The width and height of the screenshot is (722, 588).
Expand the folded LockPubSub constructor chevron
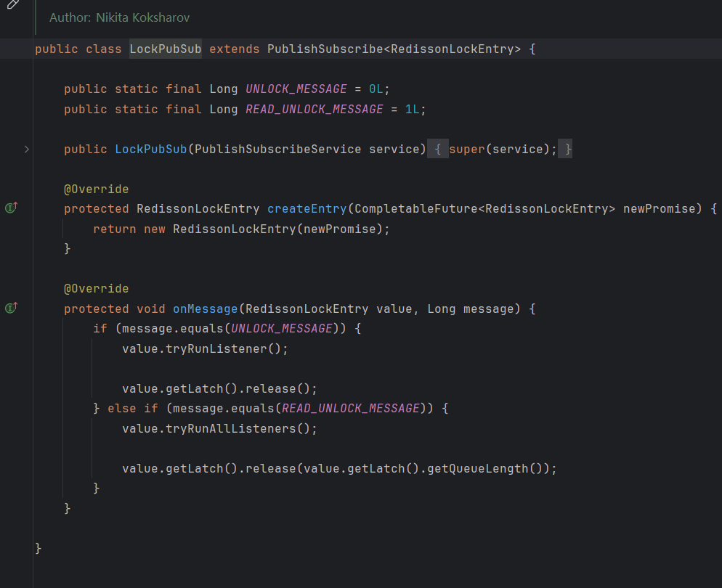(x=27, y=149)
